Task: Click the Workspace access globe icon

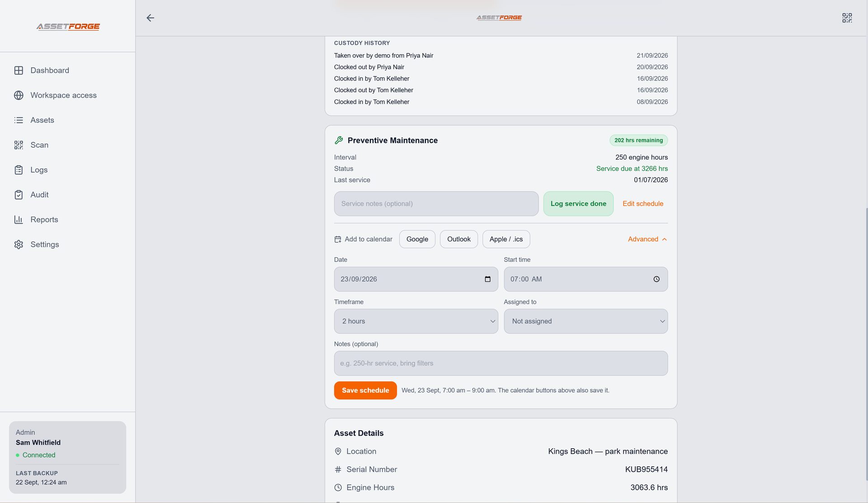Action: click(x=19, y=95)
